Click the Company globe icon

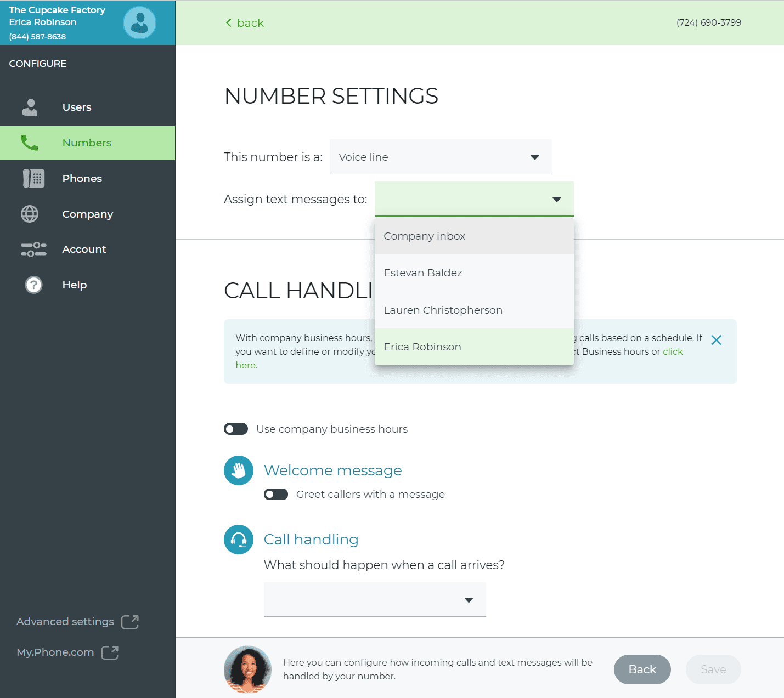pyautogui.click(x=30, y=214)
